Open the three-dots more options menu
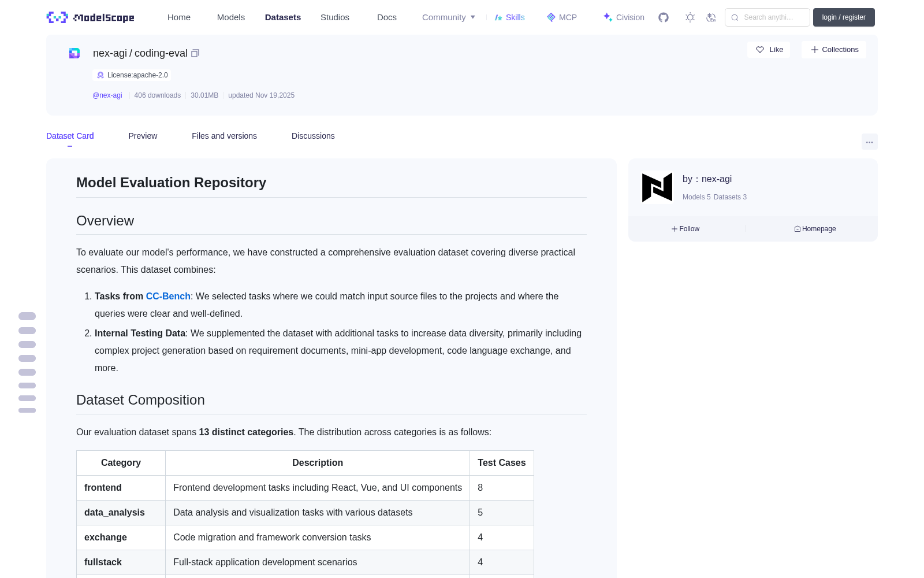Screen dimensions: 924x578 tap(869, 142)
